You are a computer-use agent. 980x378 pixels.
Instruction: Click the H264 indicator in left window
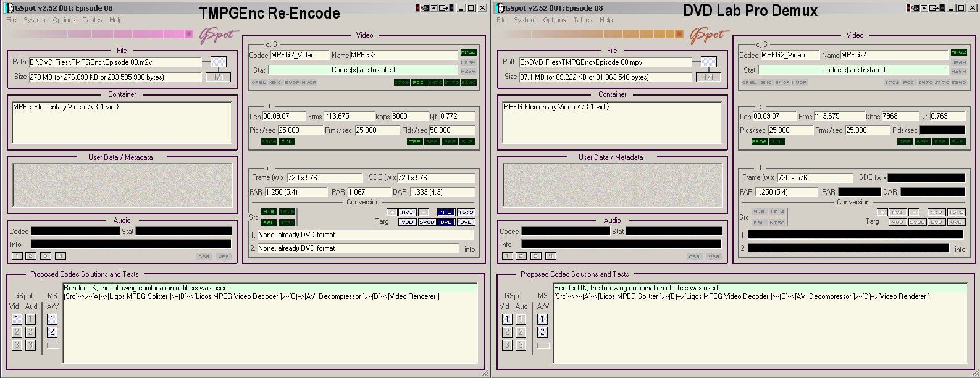click(x=468, y=72)
